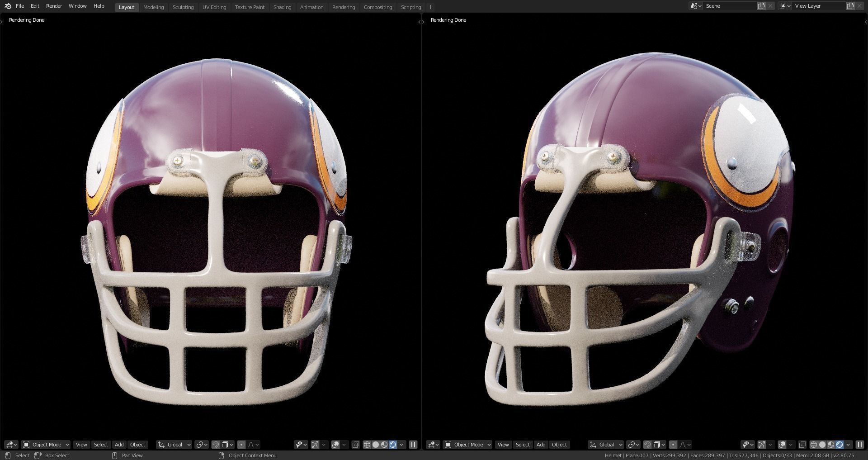Open the left viewport's pivot point dropdown

tap(201, 445)
